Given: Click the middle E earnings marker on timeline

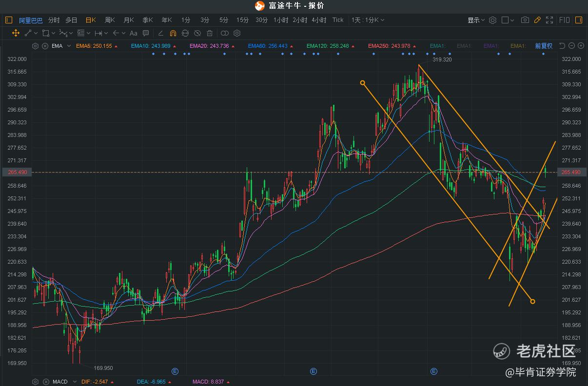Looking at the screenshot, I should click(x=314, y=371).
